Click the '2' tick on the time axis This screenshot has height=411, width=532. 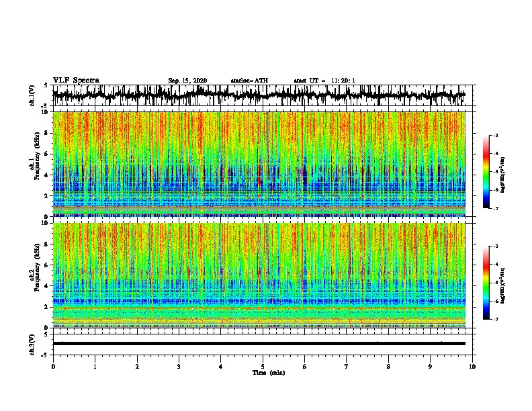[137, 367]
